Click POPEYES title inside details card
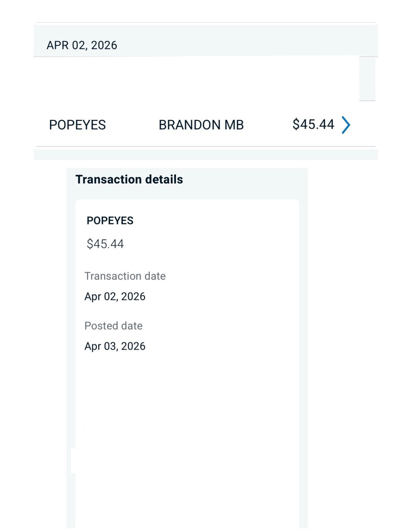Viewport: 402px width, 532px height. point(110,221)
